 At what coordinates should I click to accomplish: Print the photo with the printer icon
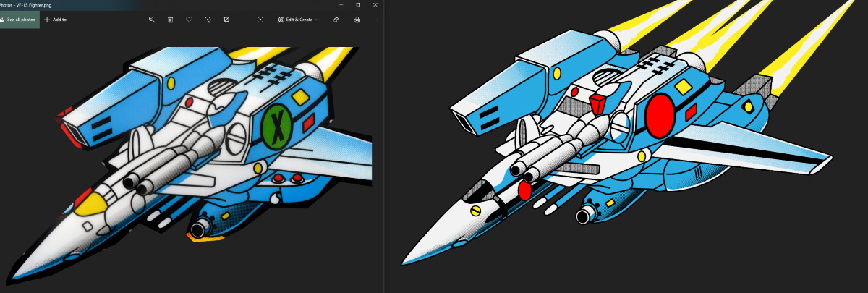[x=357, y=20]
